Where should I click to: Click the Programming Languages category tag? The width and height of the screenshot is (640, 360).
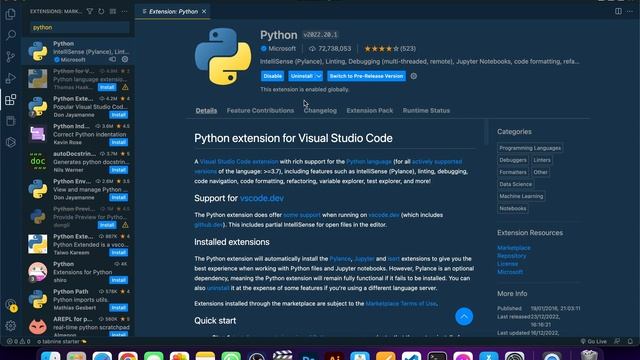(530, 148)
